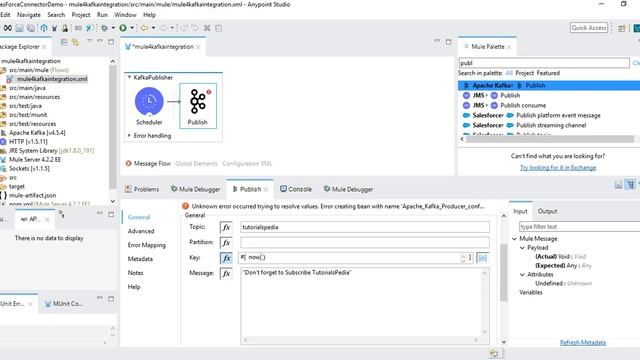640x360 pixels.
Task: Select the JMS Publish consume palette entry
Action: point(504,105)
